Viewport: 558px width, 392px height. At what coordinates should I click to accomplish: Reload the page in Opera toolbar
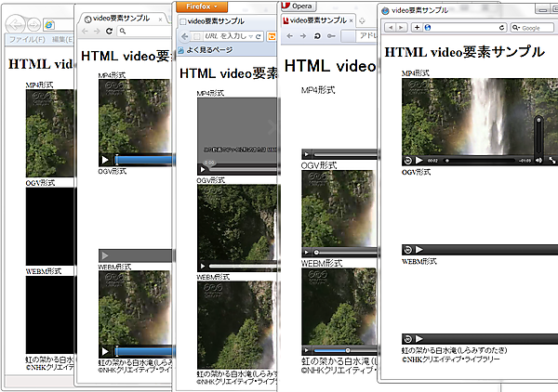coord(317,36)
